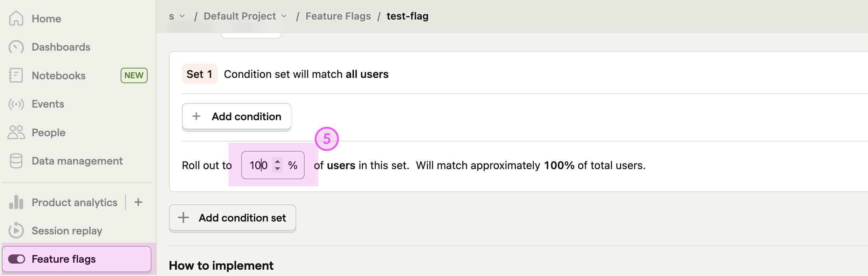Viewport: 868px width, 276px height.
Task: Click the Add condition set button
Action: click(x=233, y=218)
